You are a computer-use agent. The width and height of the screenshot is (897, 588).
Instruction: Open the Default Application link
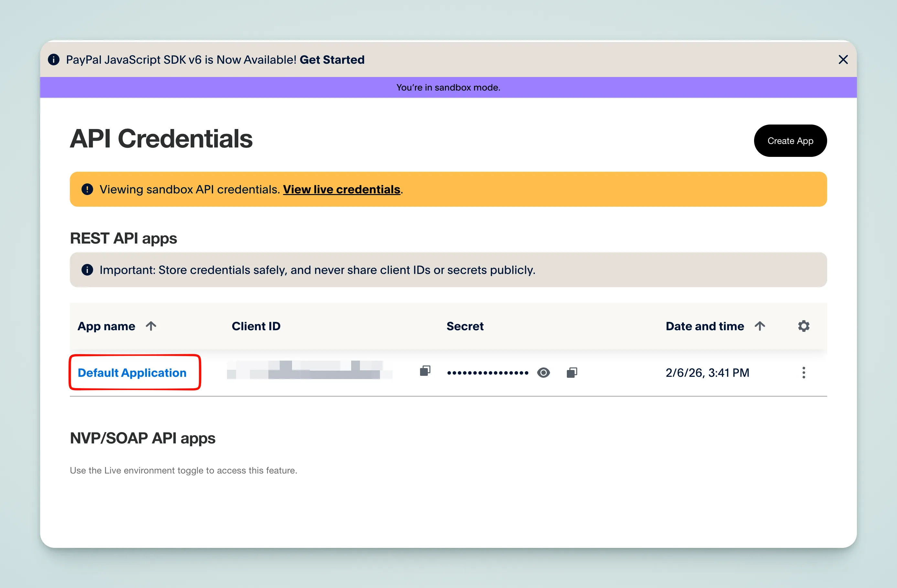(x=132, y=373)
